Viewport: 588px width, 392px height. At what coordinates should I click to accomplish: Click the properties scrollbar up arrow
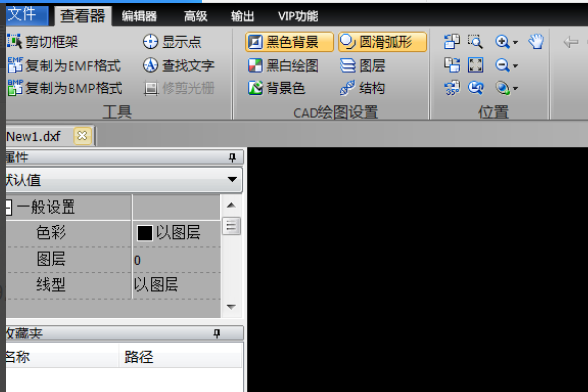(x=231, y=205)
